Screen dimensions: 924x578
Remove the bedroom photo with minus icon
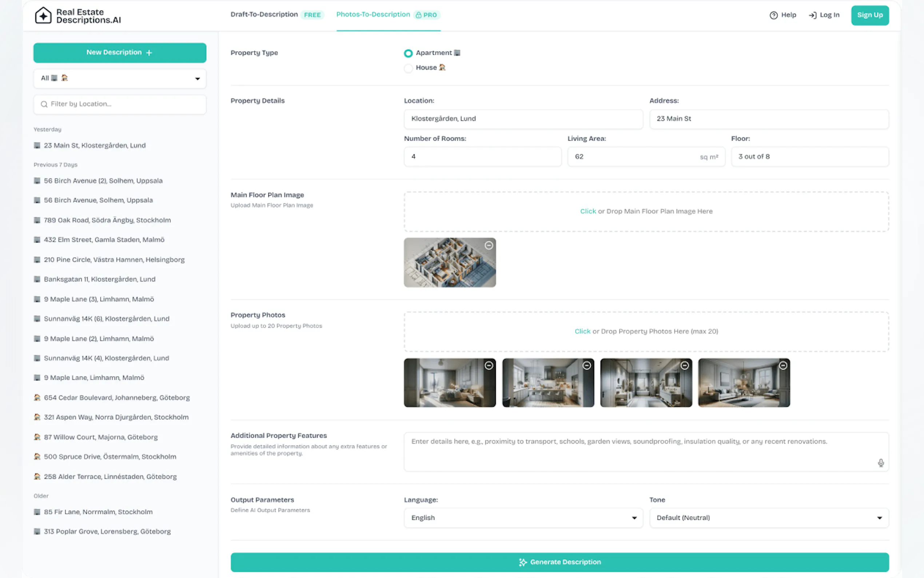tap(489, 365)
